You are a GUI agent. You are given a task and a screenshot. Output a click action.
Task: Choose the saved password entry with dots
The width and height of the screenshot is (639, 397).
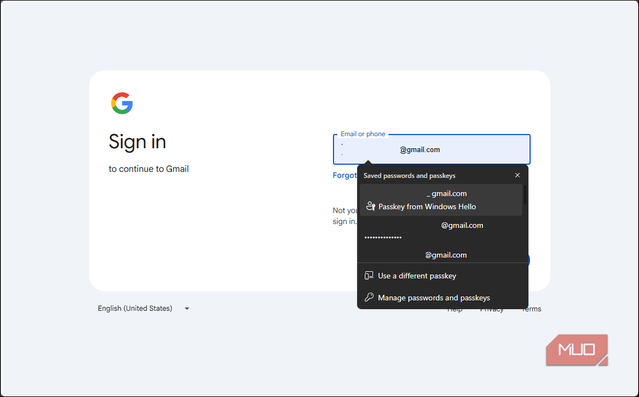441,231
